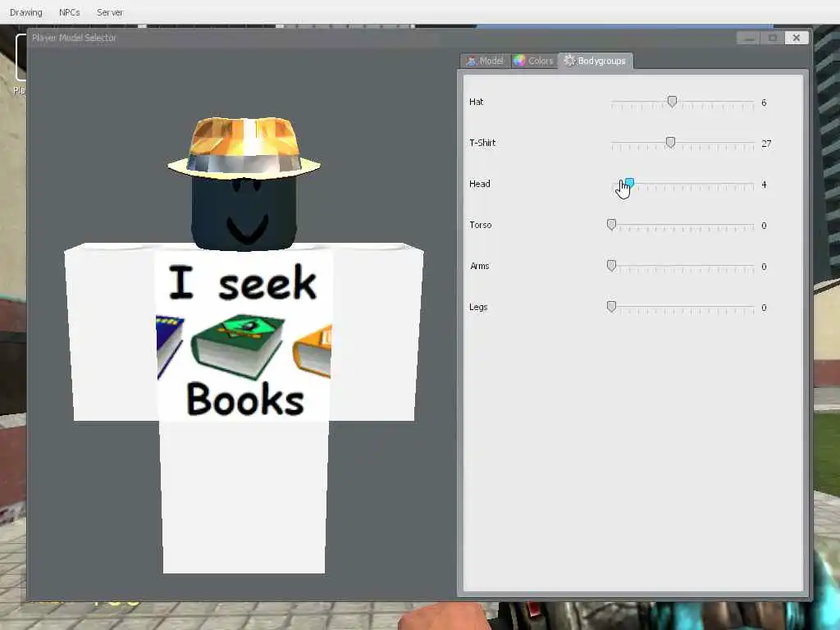The width and height of the screenshot is (840, 630).
Task: Click the character model preview
Action: pos(244,345)
